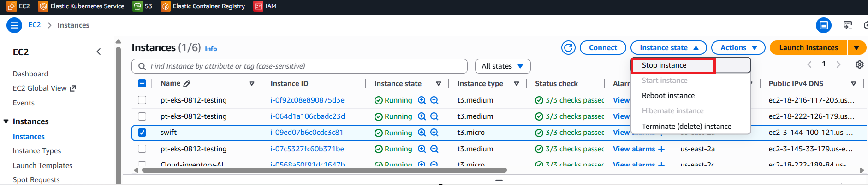868x185 pixels.
Task: Toggle the select-all instances checkbox
Action: coord(142,83)
